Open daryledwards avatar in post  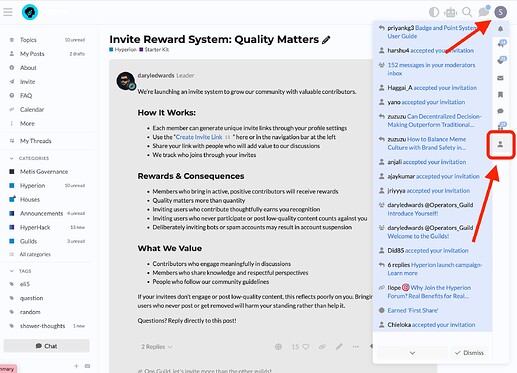coord(126,81)
